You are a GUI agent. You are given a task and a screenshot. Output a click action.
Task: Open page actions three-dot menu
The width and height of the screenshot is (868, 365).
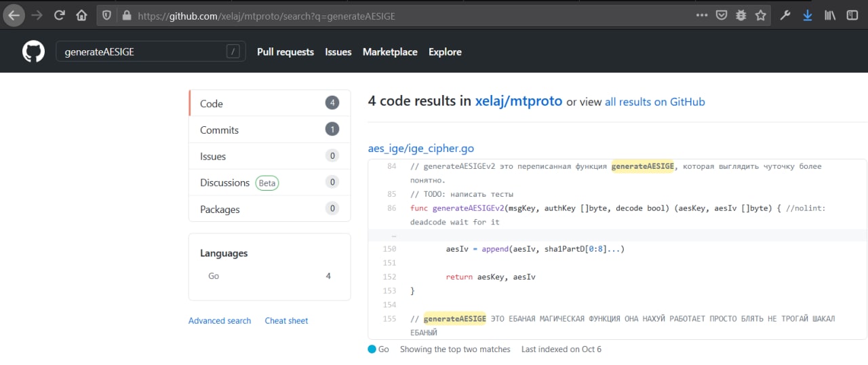pos(702,15)
